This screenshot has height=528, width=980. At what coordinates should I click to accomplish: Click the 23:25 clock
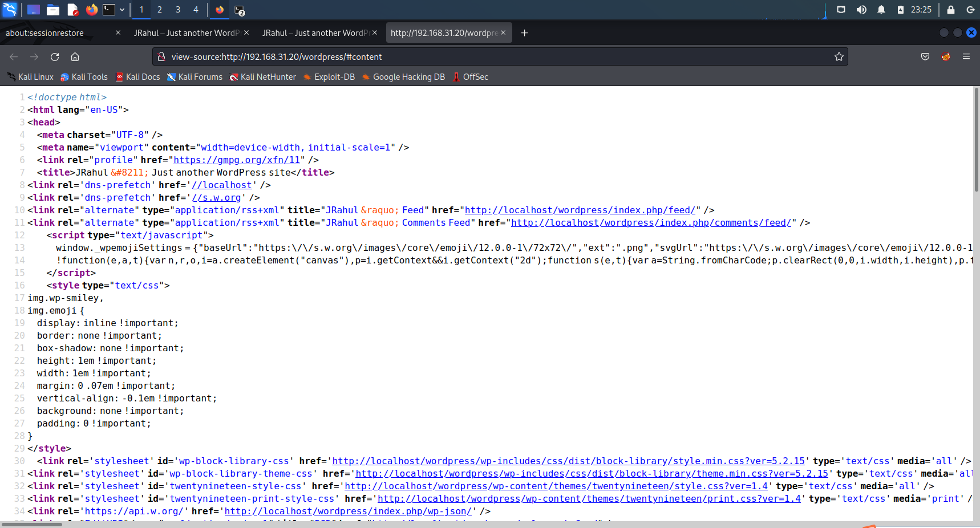921,10
